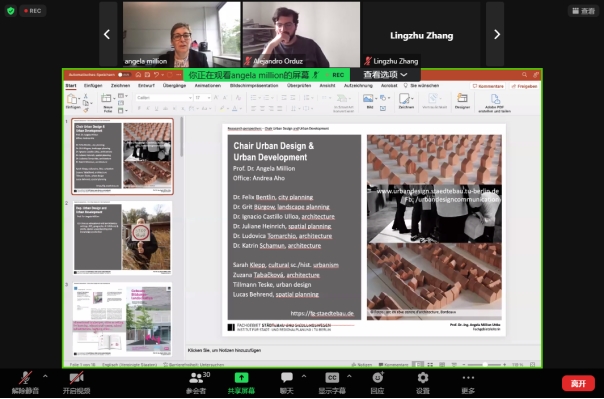Click the REC recording indicator

33,11
